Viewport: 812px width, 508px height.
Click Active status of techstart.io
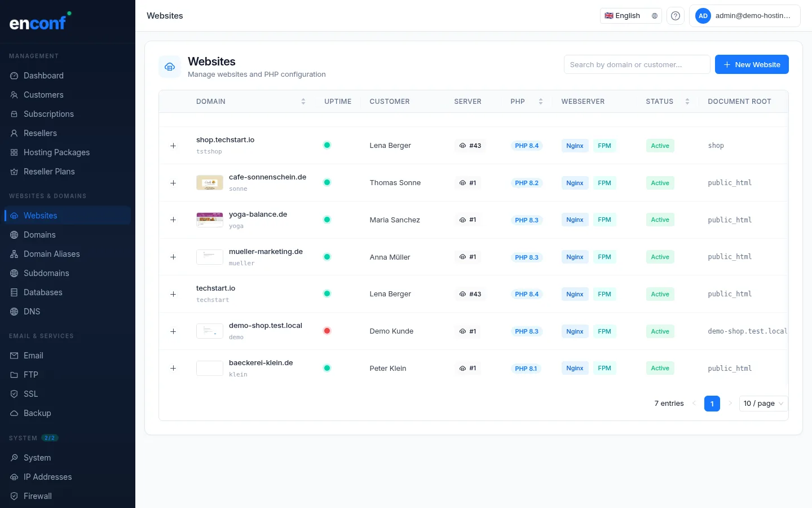tap(660, 294)
